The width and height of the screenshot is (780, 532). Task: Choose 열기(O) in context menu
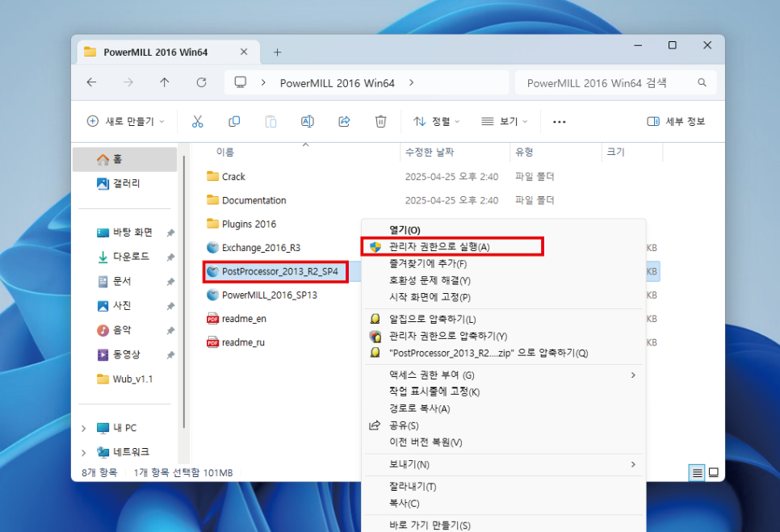(505, 230)
